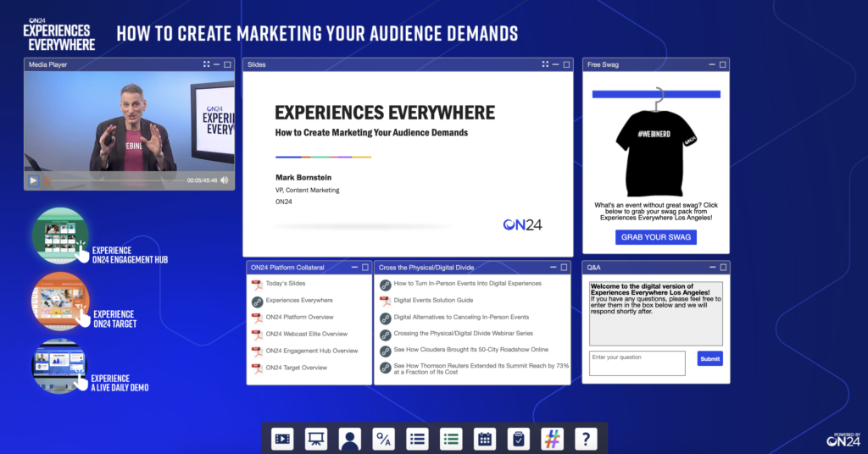Minimize the ON24 Platform Collateral window
Image resolution: width=868 pixels, height=454 pixels.
354,267
